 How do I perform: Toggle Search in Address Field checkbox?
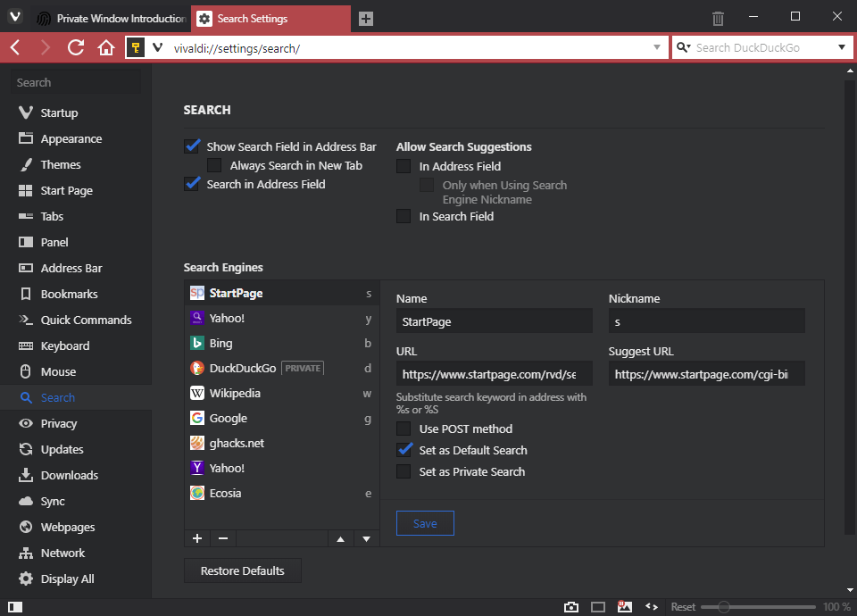[192, 184]
